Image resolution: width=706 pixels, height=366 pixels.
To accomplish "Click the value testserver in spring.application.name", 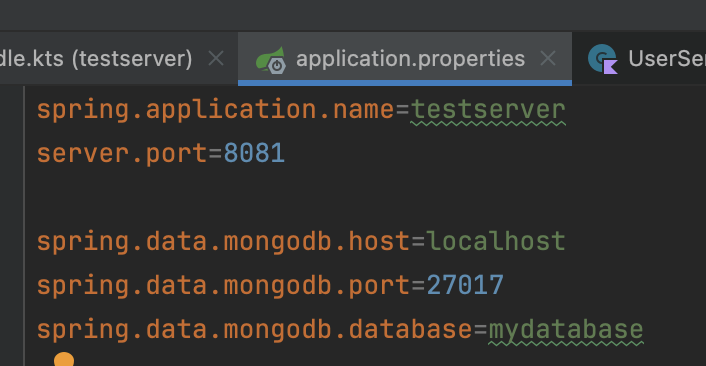I will (488, 110).
